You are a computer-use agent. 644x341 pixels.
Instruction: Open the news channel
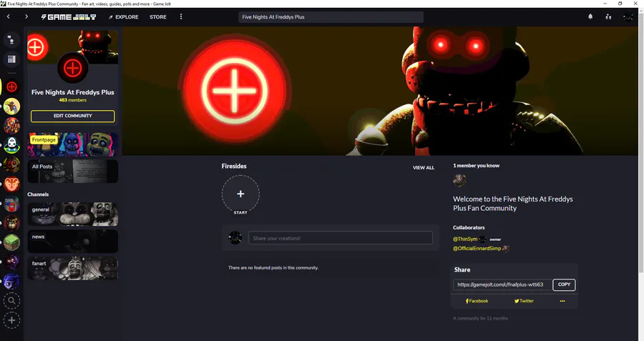73,242
